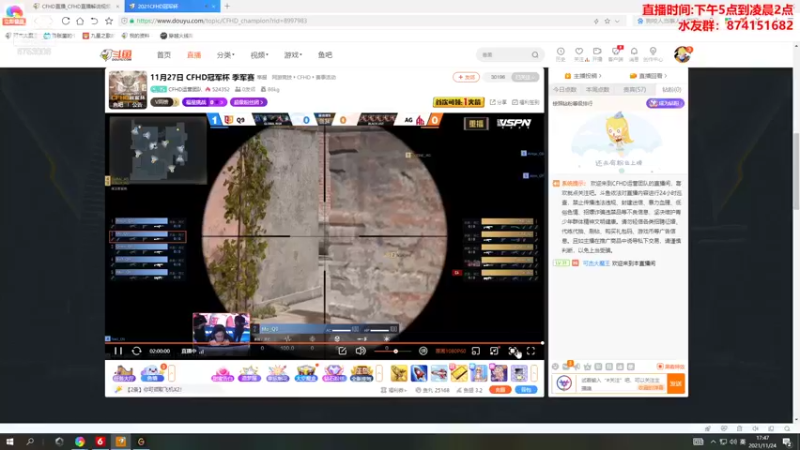Open the user avatar in the header
The width and height of the screenshot is (800, 450).
pos(682,54)
